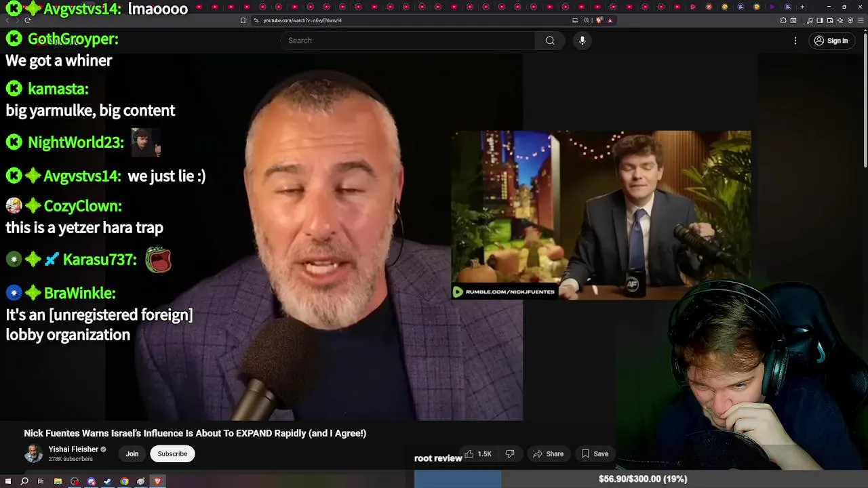Focus the YouTube Search field

[x=407, y=41]
